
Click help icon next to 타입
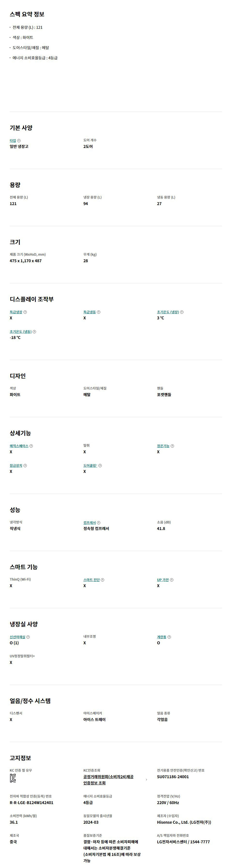[x=19, y=140]
